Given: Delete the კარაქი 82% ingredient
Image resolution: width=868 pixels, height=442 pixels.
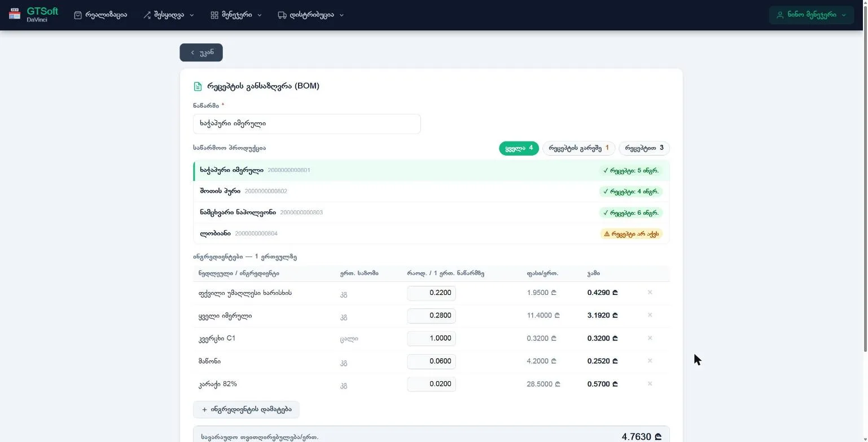Looking at the screenshot, I should [650, 384].
